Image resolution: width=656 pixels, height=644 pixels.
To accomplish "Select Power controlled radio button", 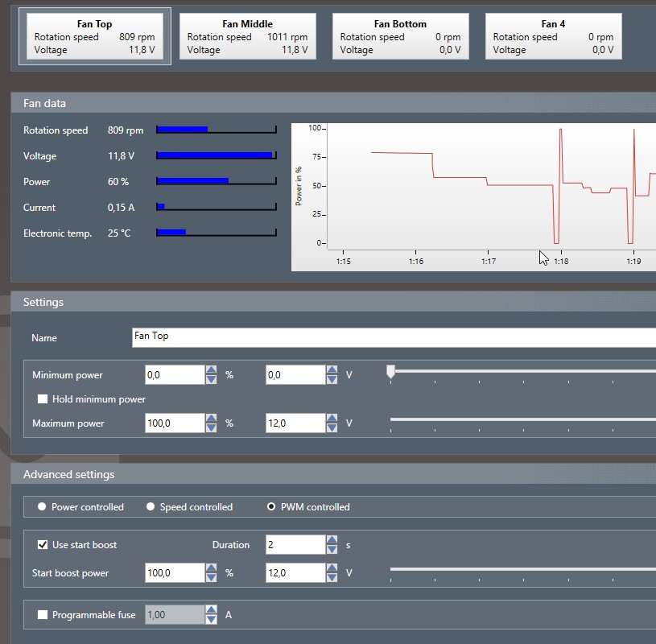I will 42,506.
